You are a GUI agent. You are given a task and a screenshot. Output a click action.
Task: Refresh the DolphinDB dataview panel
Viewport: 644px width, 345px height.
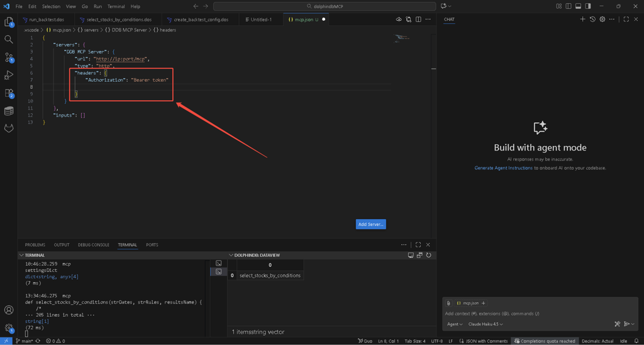pos(429,255)
